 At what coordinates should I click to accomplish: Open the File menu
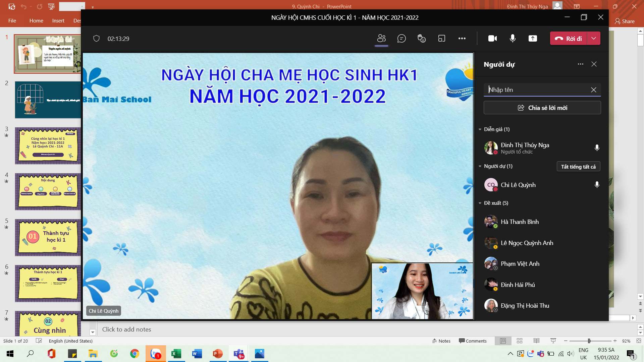coord(12,21)
